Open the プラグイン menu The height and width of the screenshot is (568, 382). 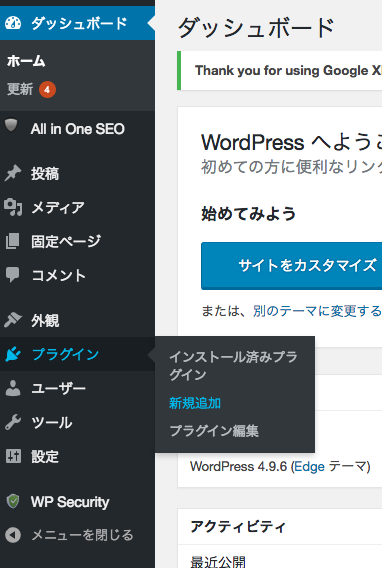(x=77, y=354)
